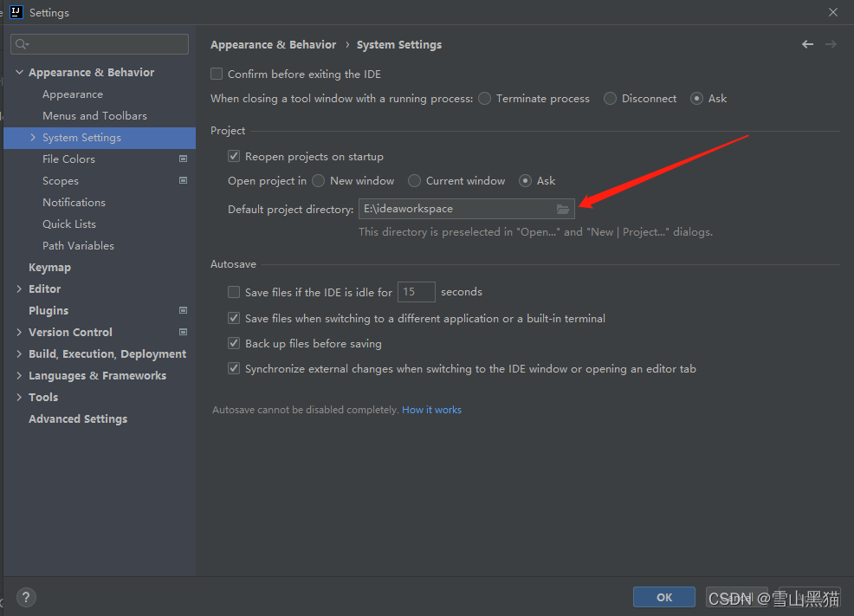This screenshot has width=854, height=616.
Task: Expand the Version Control section
Action: click(x=20, y=332)
